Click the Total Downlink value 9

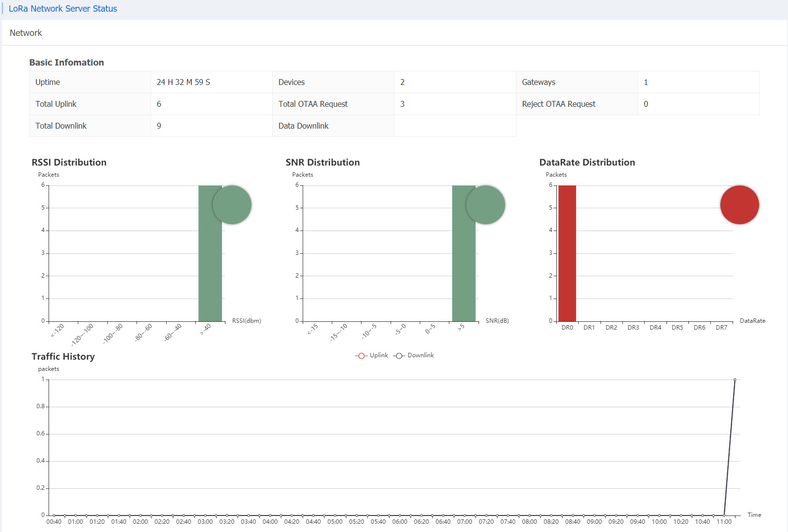pos(159,126)
